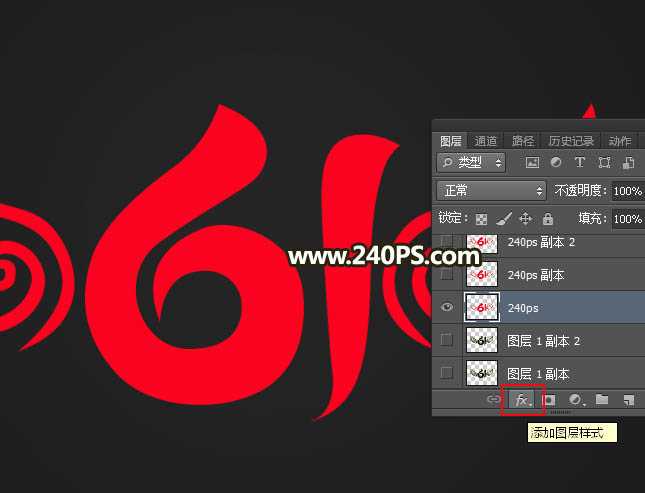Viewport: 645px width, 493px height.
Task: Open the blend mode 正常 dropdown
Action: (x=492, y=190)
